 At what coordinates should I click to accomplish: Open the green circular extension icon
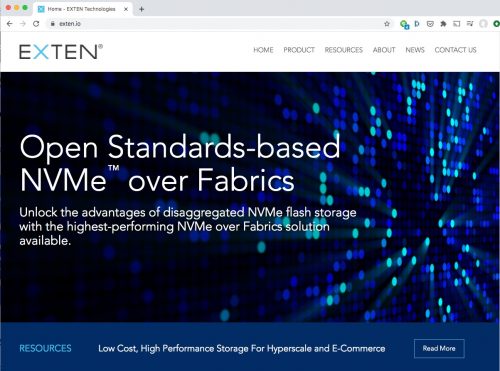pos(404,24)
